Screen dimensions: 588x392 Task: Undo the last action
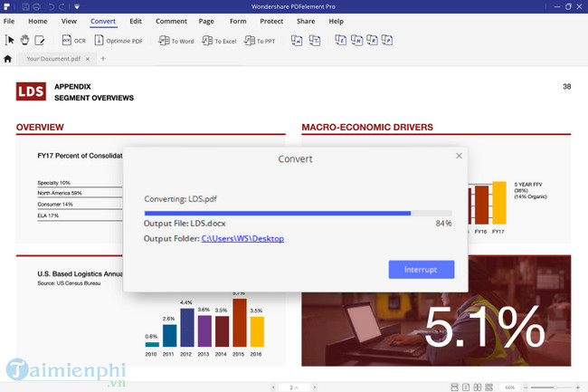click(x=52, y=6)
